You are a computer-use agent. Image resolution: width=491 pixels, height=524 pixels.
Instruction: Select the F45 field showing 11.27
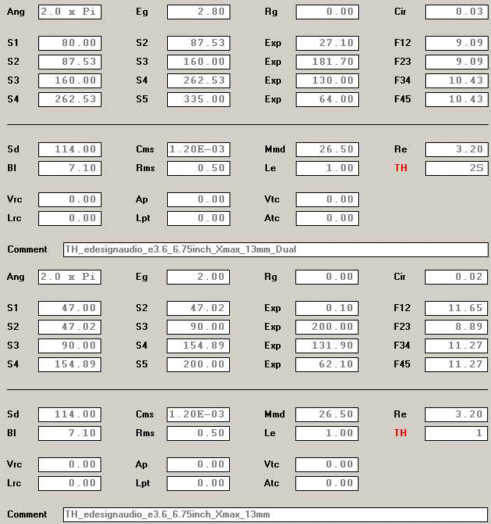[456, 364]
